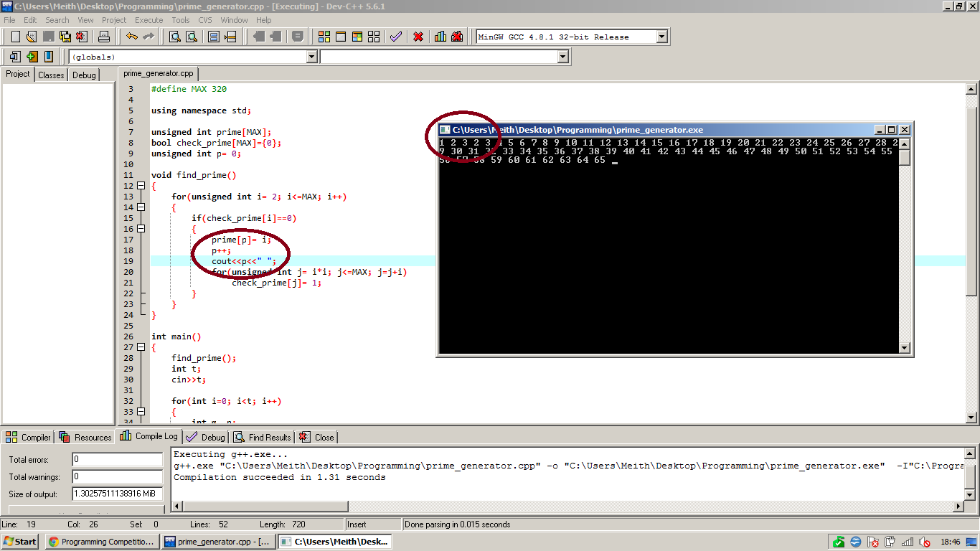Viewport: 980px width, 551px height.
Task: Switch to Chrome Programming Competition taskbar button
Action: [102, 542]
